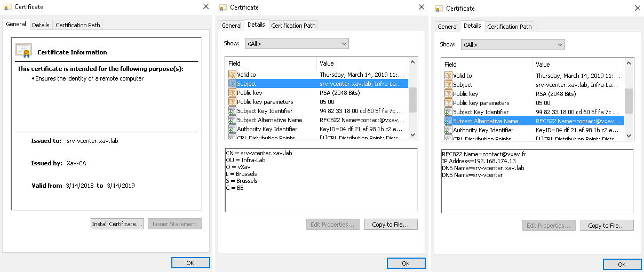Select the General tab in the middle dialog
The image size is (644, 272).
pyautogui.click(x=232, y=26)
